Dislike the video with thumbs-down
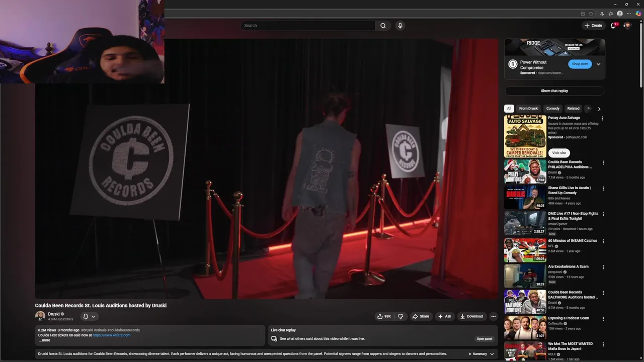This screenshot has width=644, height=362. (400, 316)
